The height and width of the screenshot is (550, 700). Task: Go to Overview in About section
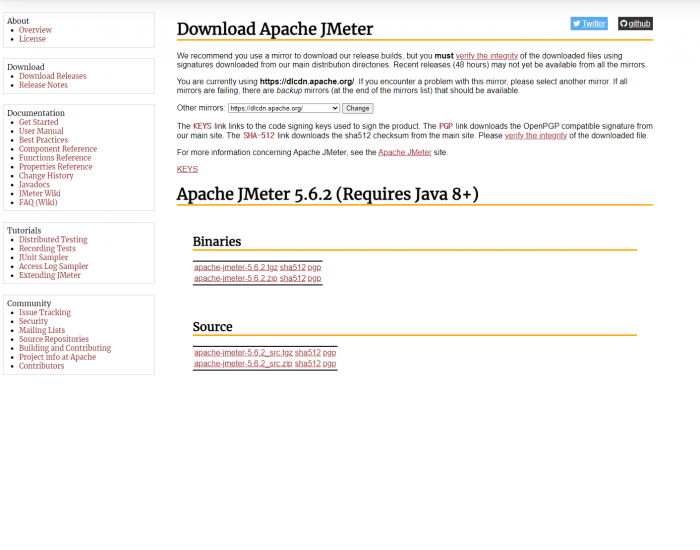35,30
